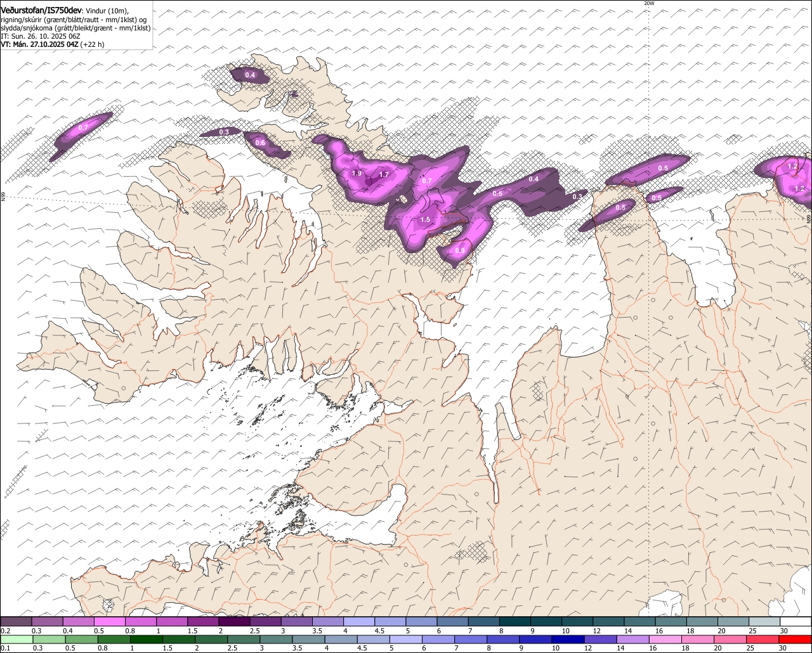Select the darkest green bottom-row swatch at 1
Screen dimensions: 812x653
(147, 639)
